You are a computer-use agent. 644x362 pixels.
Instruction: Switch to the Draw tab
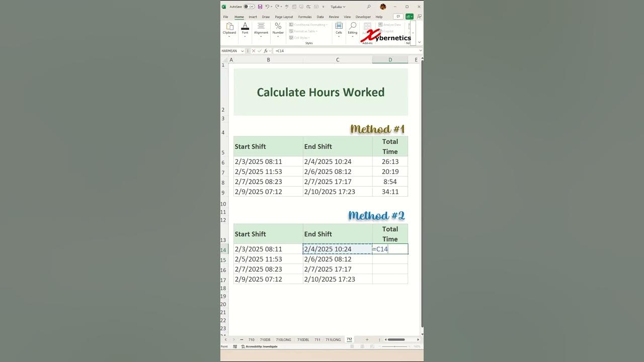266,17
